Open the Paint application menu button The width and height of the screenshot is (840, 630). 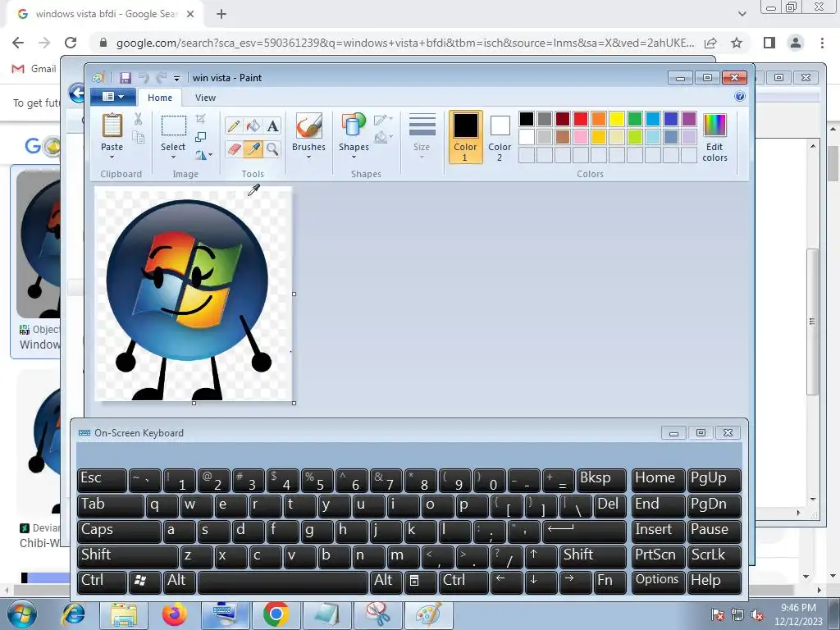[112, 97]
